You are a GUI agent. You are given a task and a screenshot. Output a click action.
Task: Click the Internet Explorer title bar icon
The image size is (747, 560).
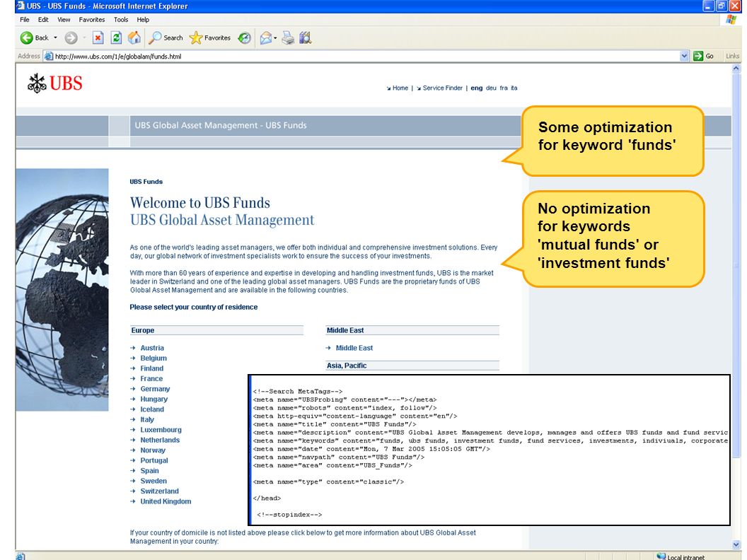tap(21, 6)
